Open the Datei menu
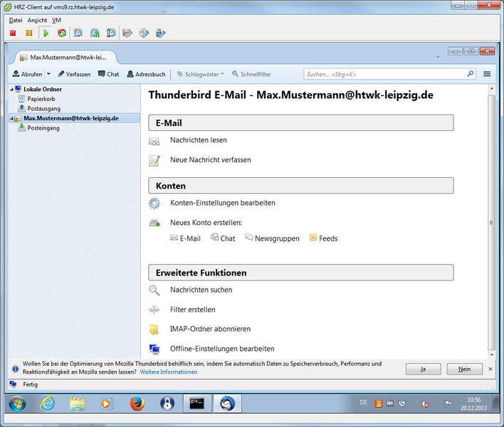Image resolution: width=504 pixels, height=427 pixels. [16, 20]
